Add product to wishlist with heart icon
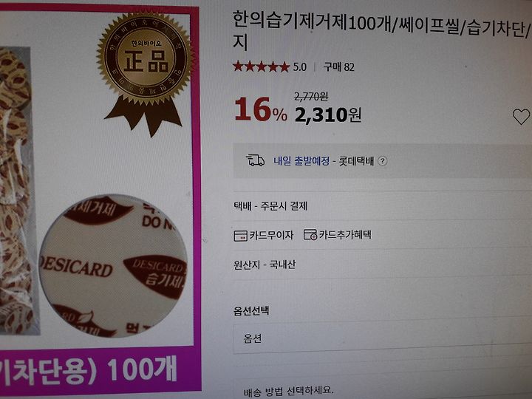The width and height of the screenshot is (532, 399). pyautogui.click(x=521, y=117)
